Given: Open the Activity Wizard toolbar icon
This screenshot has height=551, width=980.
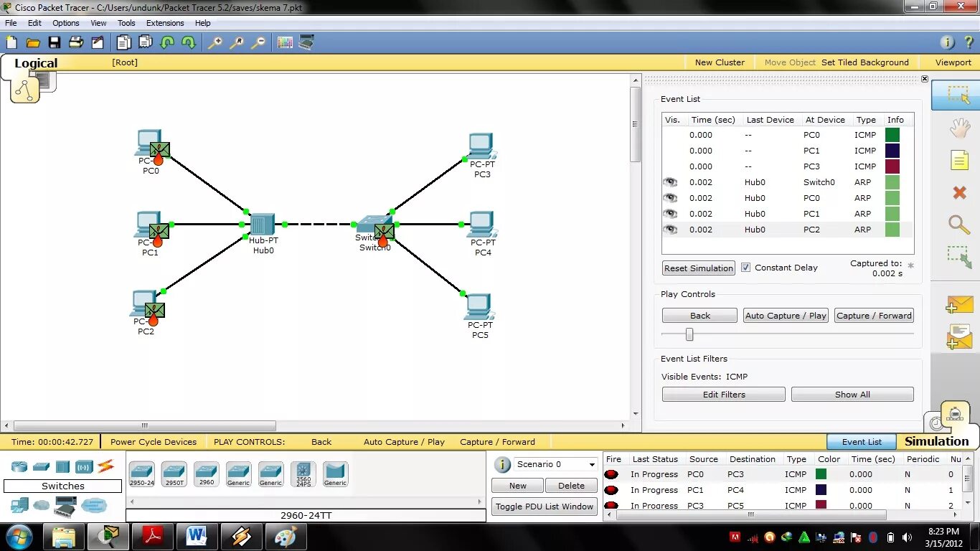Looking at the screenshot, I should (97, 42).
